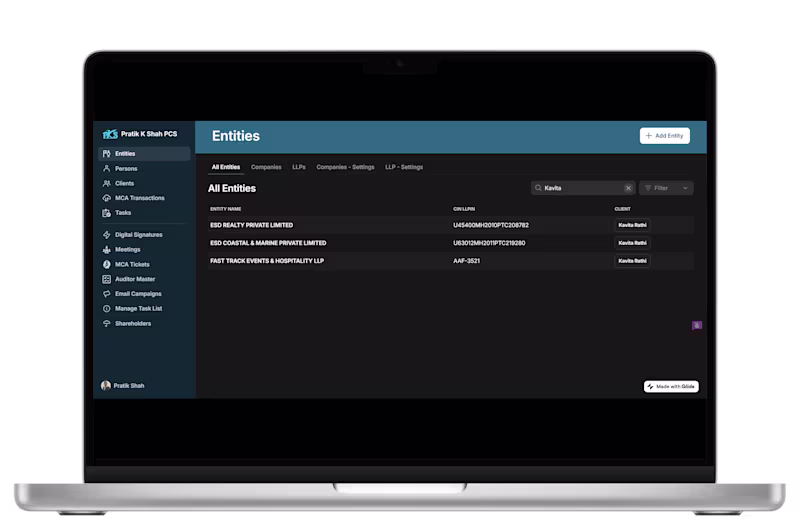Screen dimensions: 800x520
Task: Click LLPIN AAF-3521
Action: 466,261
